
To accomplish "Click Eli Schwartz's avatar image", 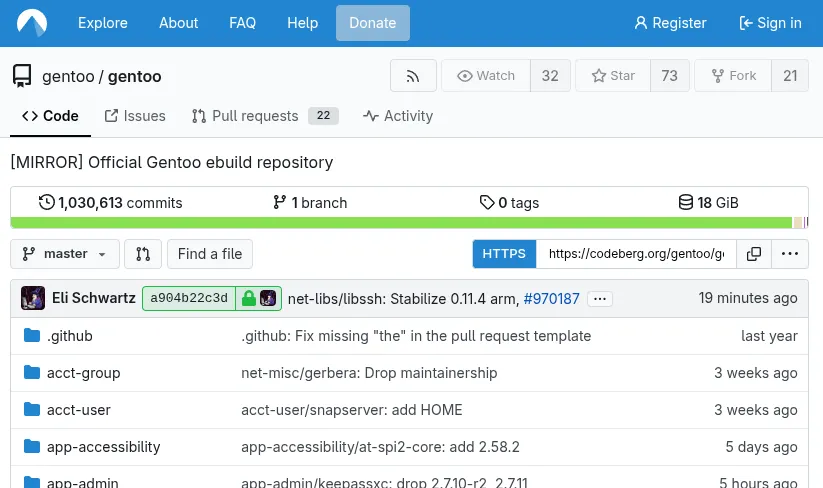I will [33, 298].
